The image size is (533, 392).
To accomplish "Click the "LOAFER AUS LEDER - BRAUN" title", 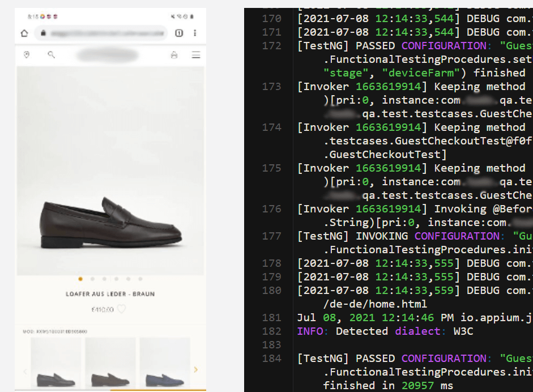I will [110, 294].
